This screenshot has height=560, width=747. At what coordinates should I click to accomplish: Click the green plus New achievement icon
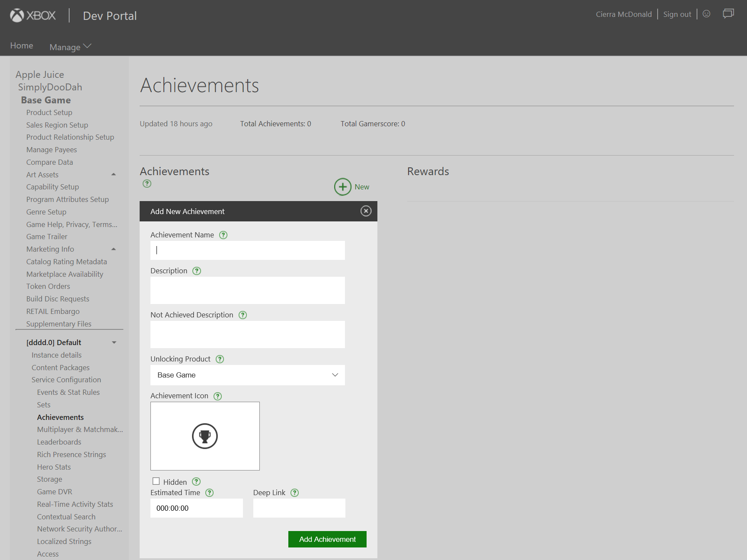click(x=343, y=187)
